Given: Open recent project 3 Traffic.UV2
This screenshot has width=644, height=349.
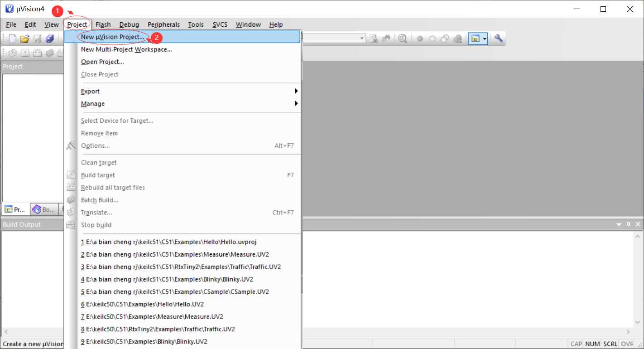Looking at the screenshot, I should 183,267.
